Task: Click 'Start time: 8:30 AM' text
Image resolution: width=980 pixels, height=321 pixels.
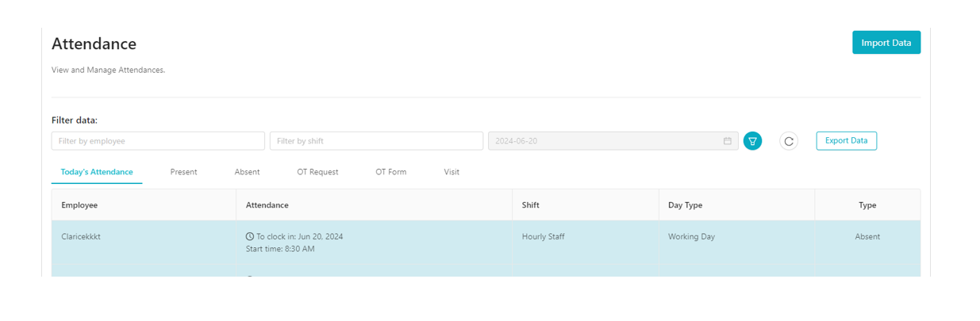Action: (x=280, y=249)
